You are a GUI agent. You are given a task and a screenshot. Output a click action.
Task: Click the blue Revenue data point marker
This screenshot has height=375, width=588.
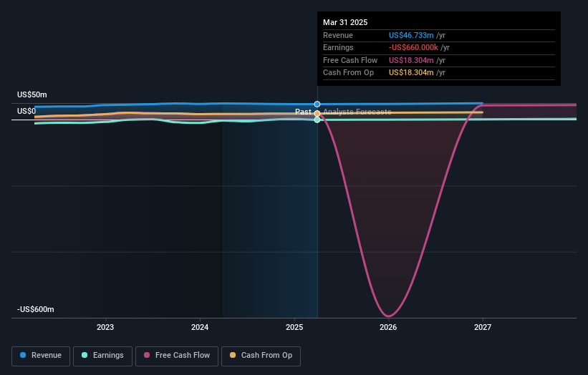click(317, 104)
